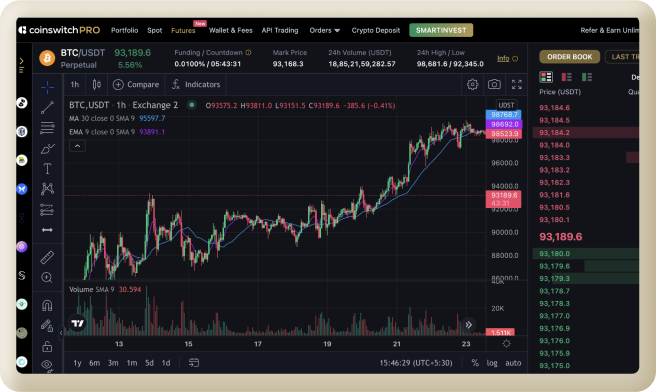Click the USDT price scale label
This screenshot has width=656, height=392.
(506, 105)
